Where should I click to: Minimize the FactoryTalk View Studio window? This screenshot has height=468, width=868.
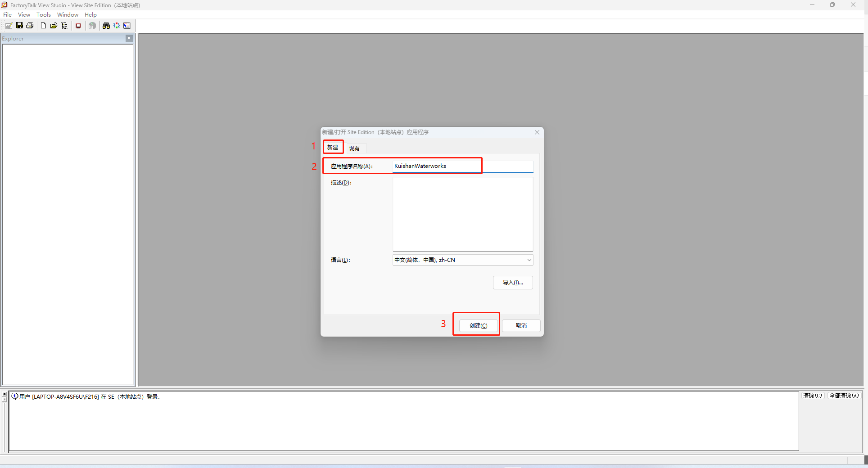812,5
